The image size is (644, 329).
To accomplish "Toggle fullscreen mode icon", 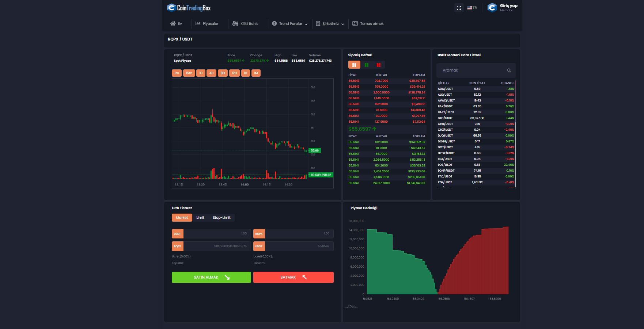I will 459,8.
